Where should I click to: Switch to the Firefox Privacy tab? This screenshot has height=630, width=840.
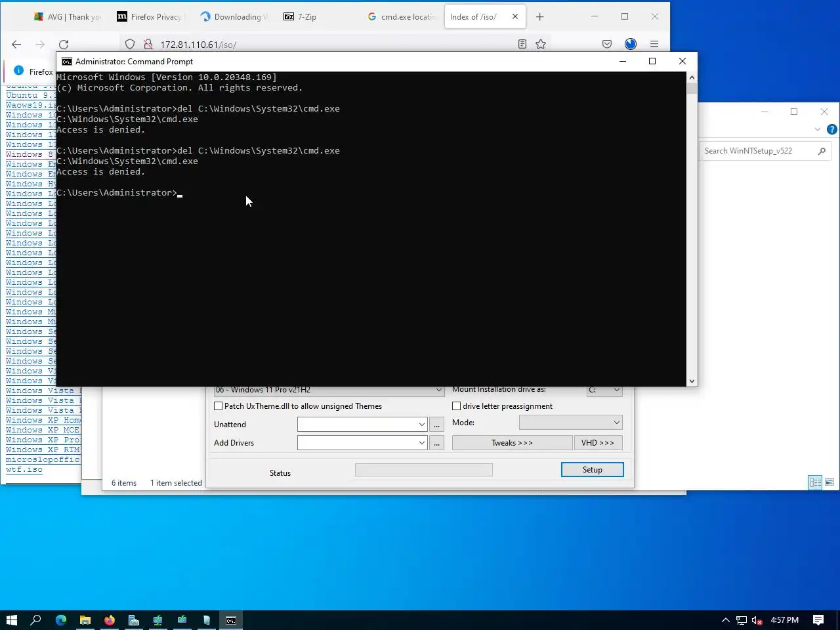point(150,17)
